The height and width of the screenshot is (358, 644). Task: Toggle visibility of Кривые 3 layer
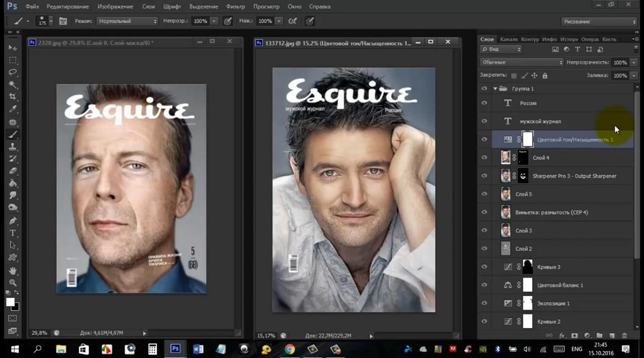(484, 267)
